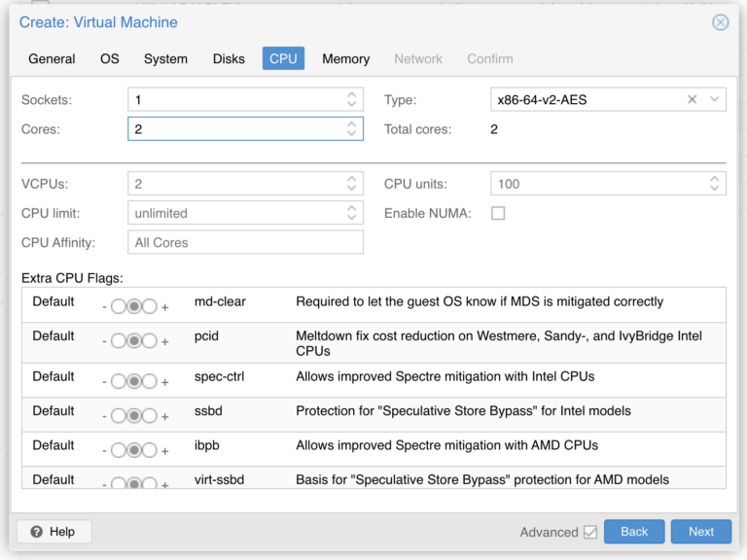This screenshot has height=560, width=747.
Task: Click the CPU Affinity field
Action: tap(245, 242)
